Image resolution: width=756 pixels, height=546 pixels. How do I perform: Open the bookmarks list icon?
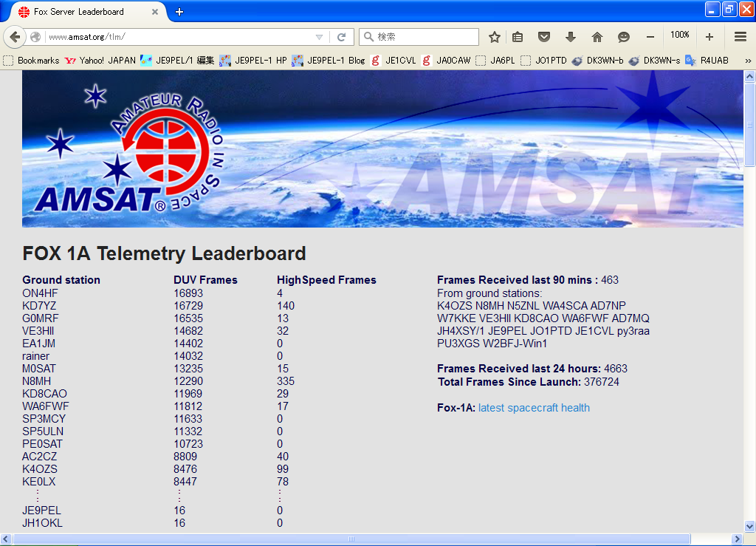[518, 37]
